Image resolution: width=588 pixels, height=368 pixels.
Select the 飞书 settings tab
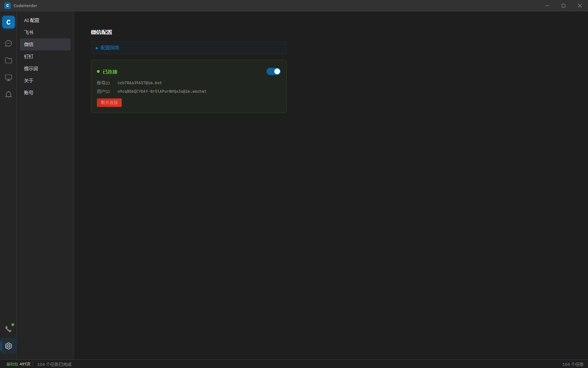pos(45,32)
